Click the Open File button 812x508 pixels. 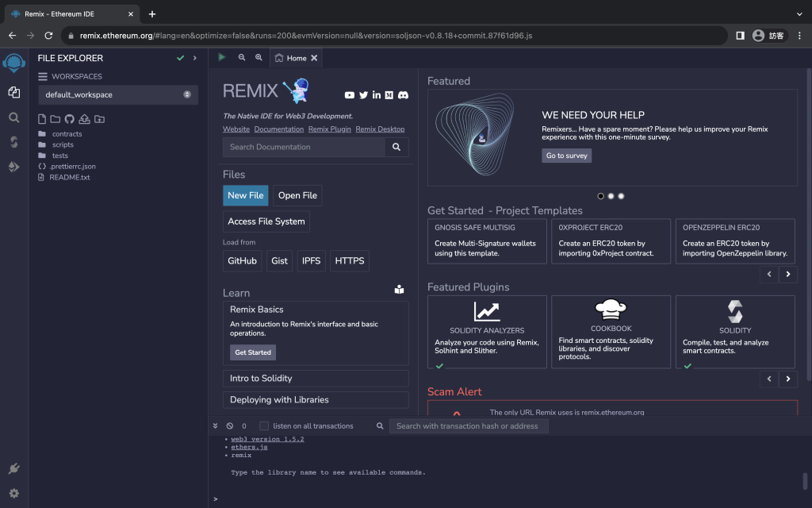297,195
